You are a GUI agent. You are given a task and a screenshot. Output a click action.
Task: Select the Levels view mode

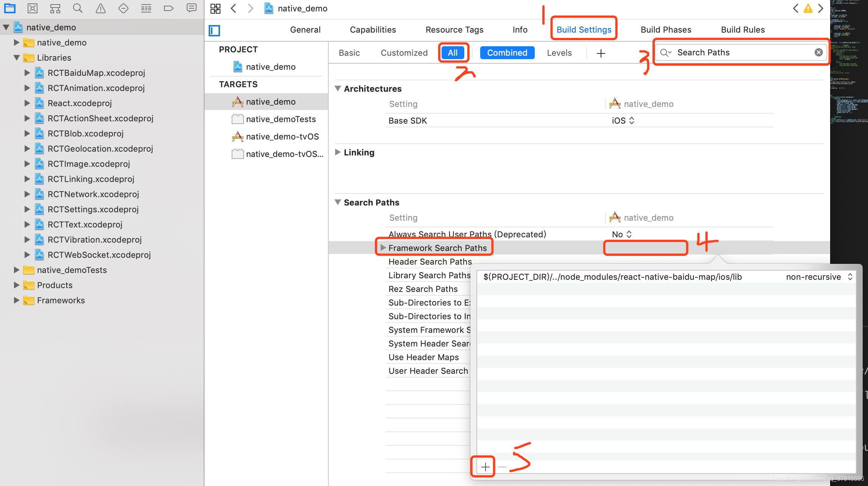pos(559,53)
